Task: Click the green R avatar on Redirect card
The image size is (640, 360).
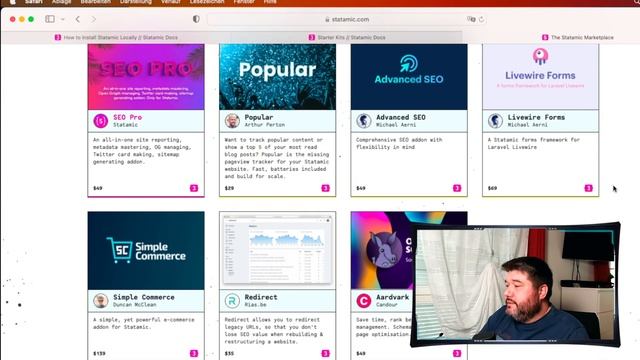Action: pos(232,301)
